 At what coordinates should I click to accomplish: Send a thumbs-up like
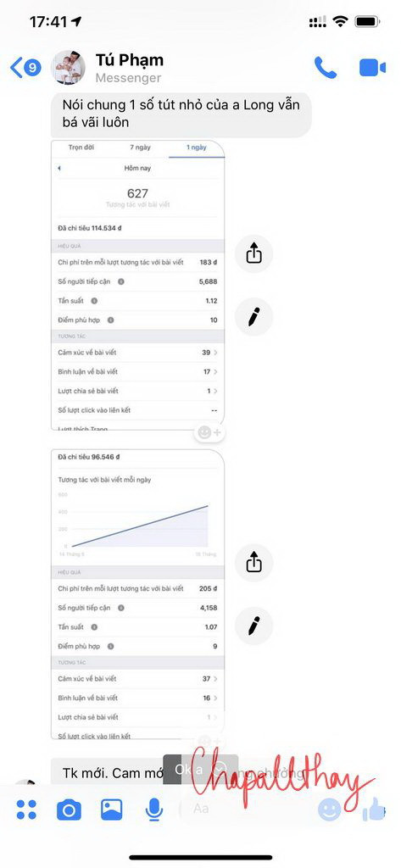coord(374,810)
